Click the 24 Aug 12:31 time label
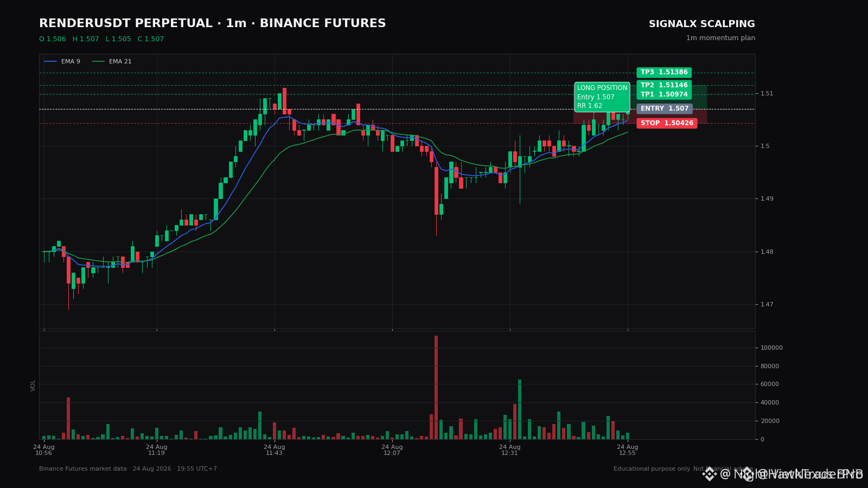 510,450
